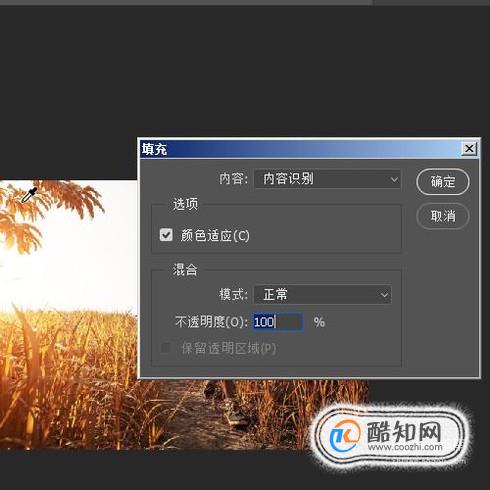Open the 正常 blend mode dropdown
Image resolution: width=490 pixels, height=490 pixels.
click(x=323, y=295)
